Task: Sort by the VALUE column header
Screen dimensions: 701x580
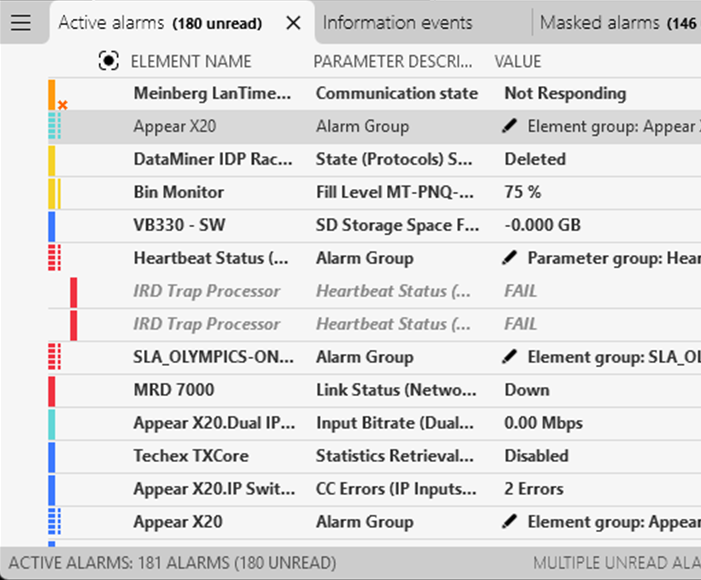Action: [518, 61]
